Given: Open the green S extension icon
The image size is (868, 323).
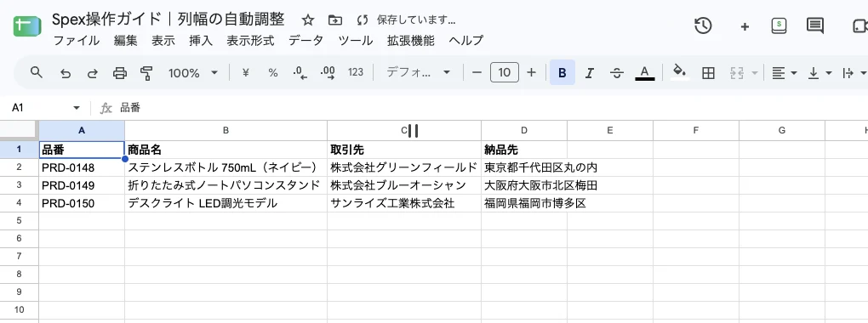Looking at the screenshot, I should [x=779, y=25].
